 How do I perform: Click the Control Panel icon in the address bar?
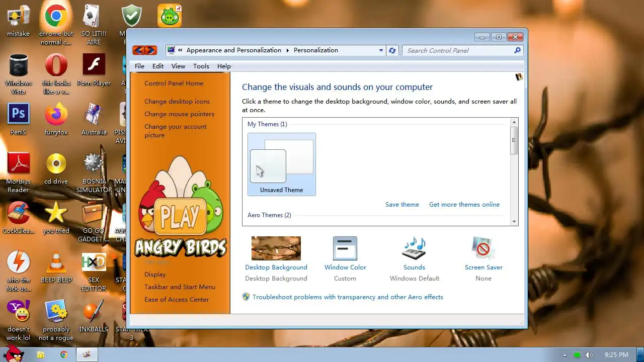171,50
